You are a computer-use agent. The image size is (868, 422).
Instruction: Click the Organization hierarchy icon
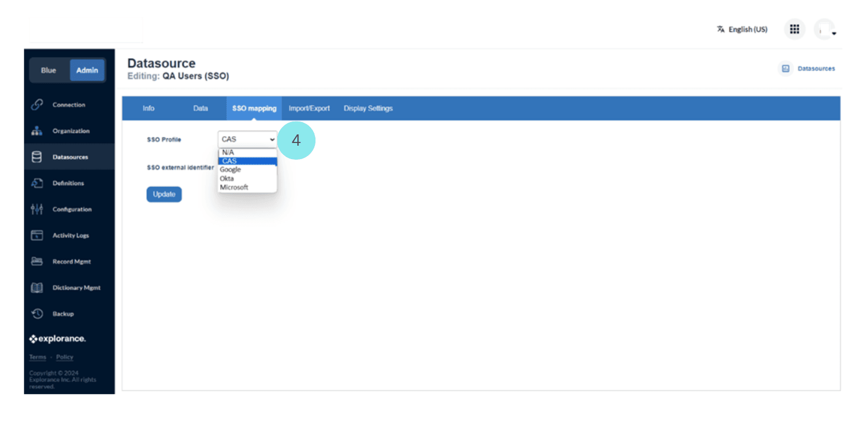pyautogui.click(x=37, y=131)
